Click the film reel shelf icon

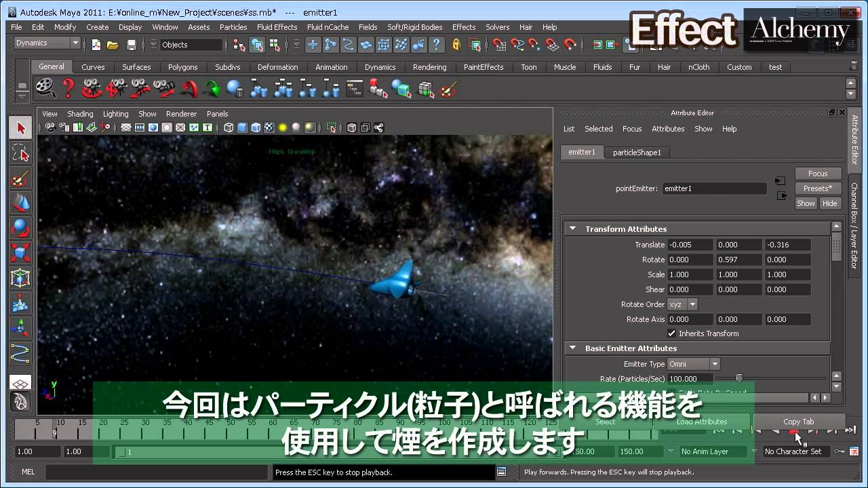point(45,88)
